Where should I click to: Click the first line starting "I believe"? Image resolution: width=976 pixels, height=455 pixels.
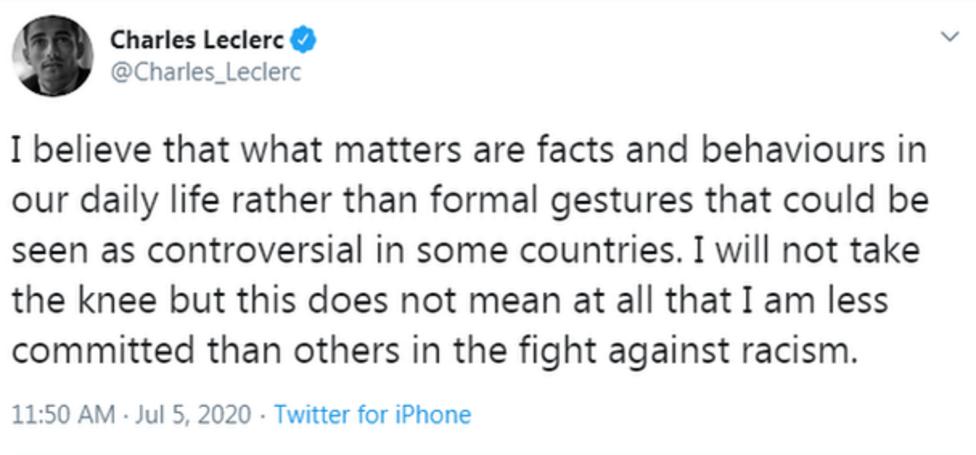[469, 152]
